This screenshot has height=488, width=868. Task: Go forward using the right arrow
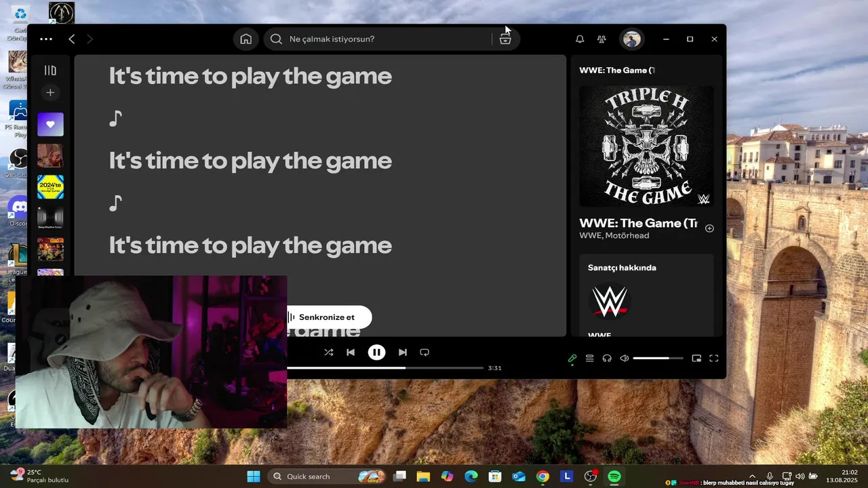[90, 39]
